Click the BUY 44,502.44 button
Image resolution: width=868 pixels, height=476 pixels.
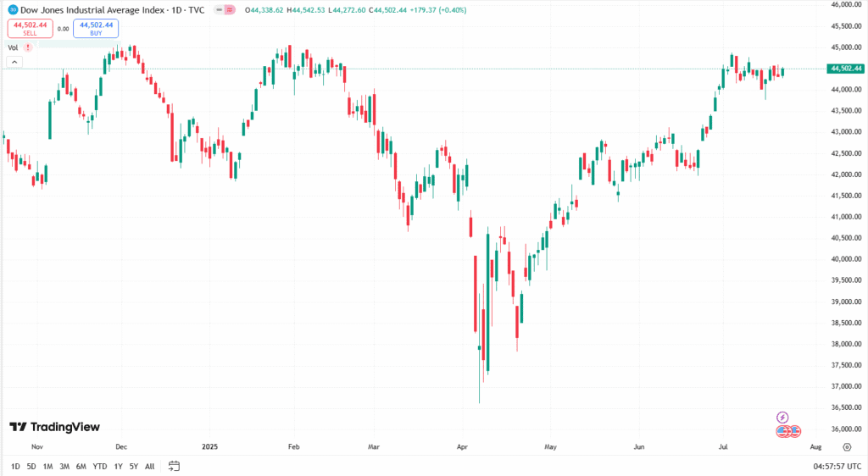pos(96,29)
